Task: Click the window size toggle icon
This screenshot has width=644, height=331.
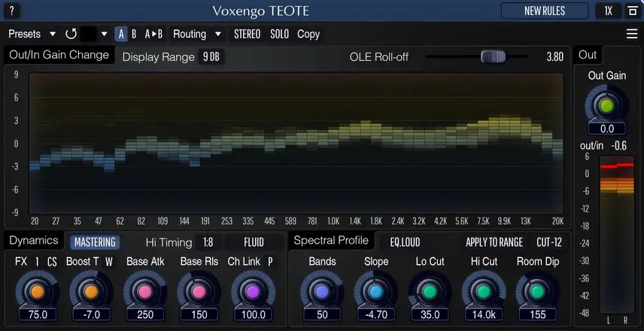Action: pos(633,11)
